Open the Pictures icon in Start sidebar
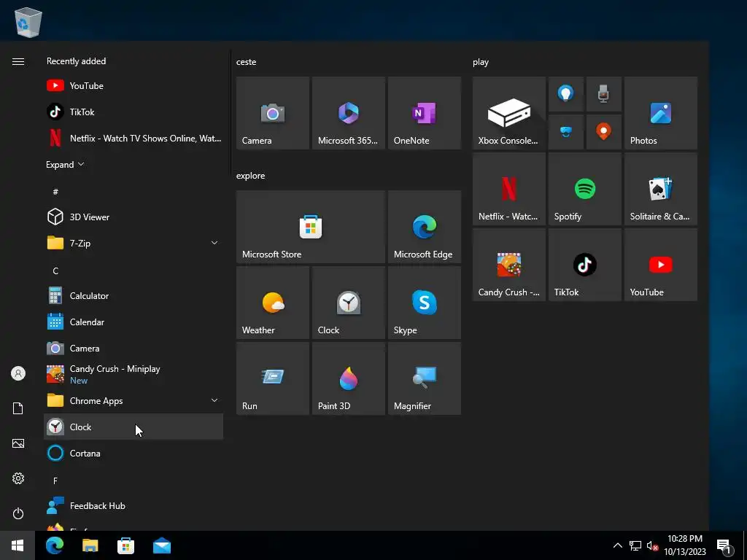Screen dimensions: 747x560 (18, 443)
